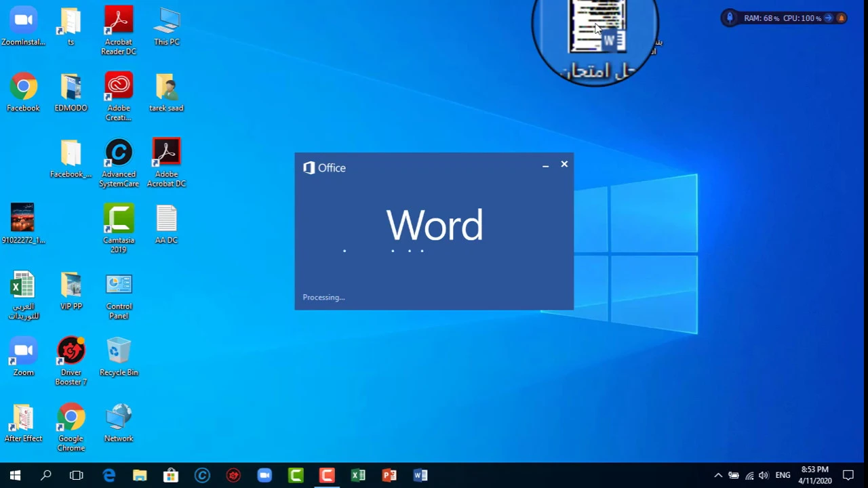
Task: Open the EDMODO folder icon
Action: coord(71,93)
